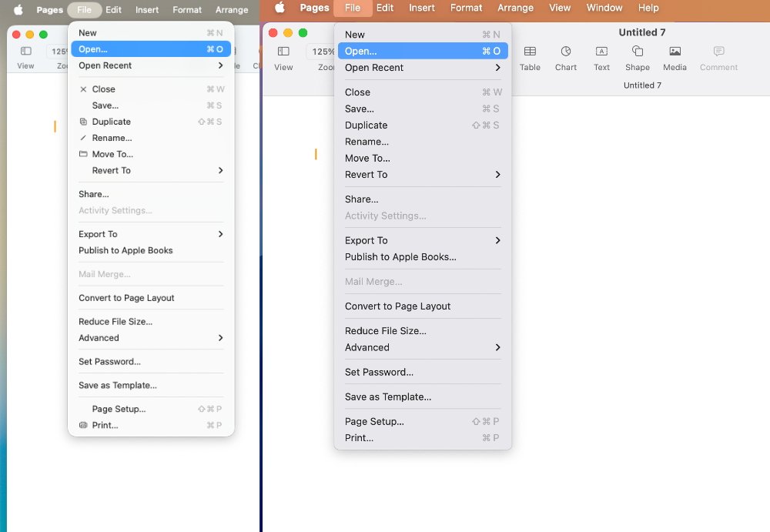Choose Move To… with the folder icon in left menu
The image size is (770, 532).
151,154
